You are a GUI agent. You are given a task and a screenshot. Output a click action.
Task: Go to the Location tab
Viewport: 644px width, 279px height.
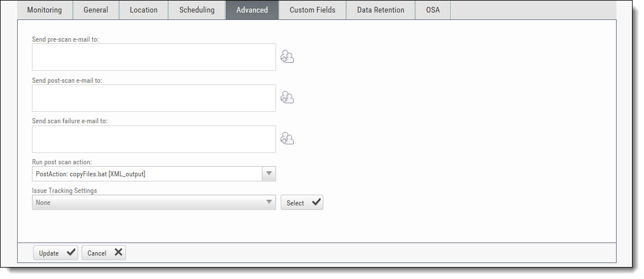tap(143, 10)
